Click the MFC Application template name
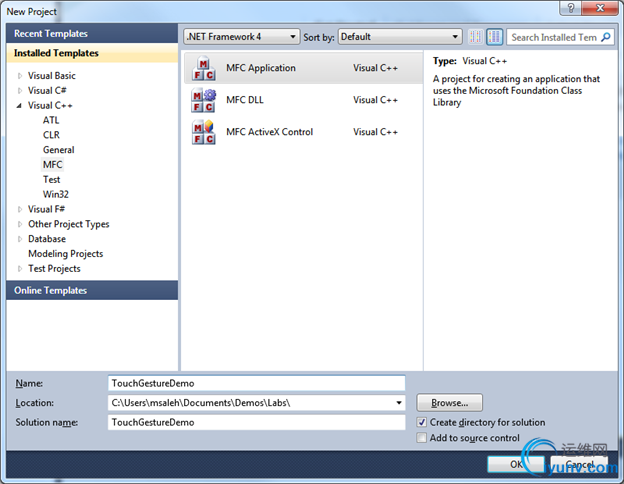 [261, 68]
